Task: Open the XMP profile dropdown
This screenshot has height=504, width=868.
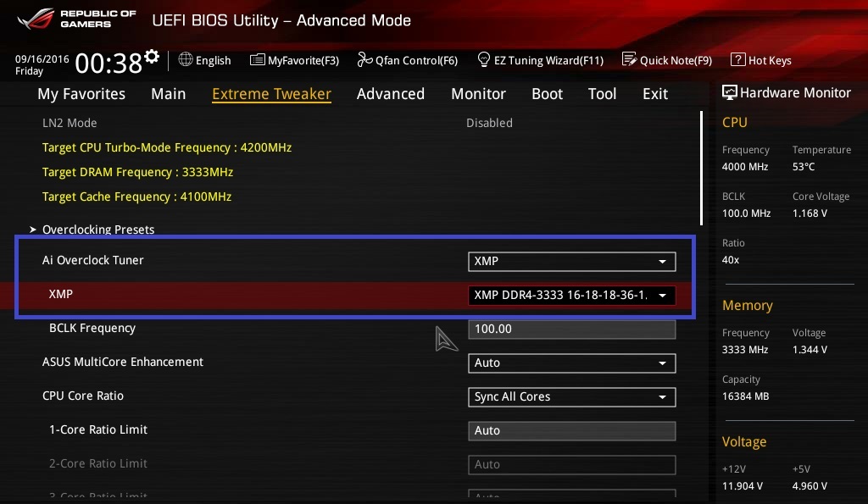Action: coord(572,296)
